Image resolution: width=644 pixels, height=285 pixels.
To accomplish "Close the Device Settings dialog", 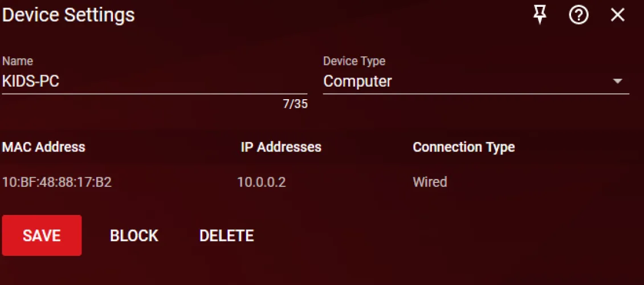I will pos(618,15).
